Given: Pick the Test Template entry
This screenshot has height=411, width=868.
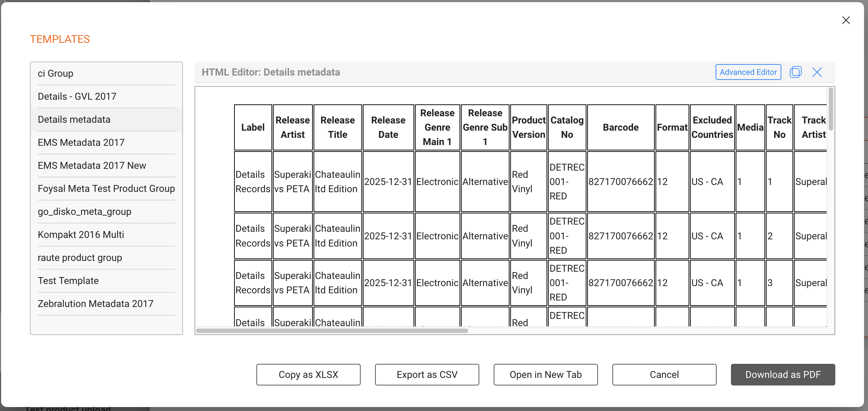Looking at the screenshot, I should (106, 281).
